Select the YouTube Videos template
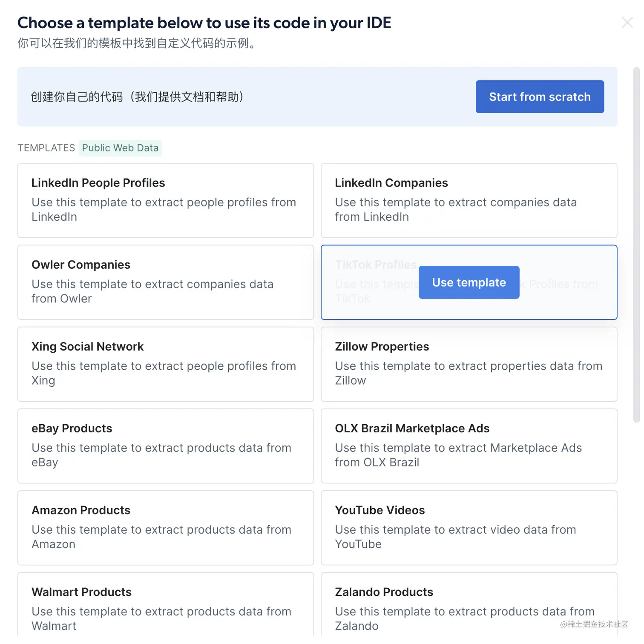644x644 pixels. (x=469, y=527)
